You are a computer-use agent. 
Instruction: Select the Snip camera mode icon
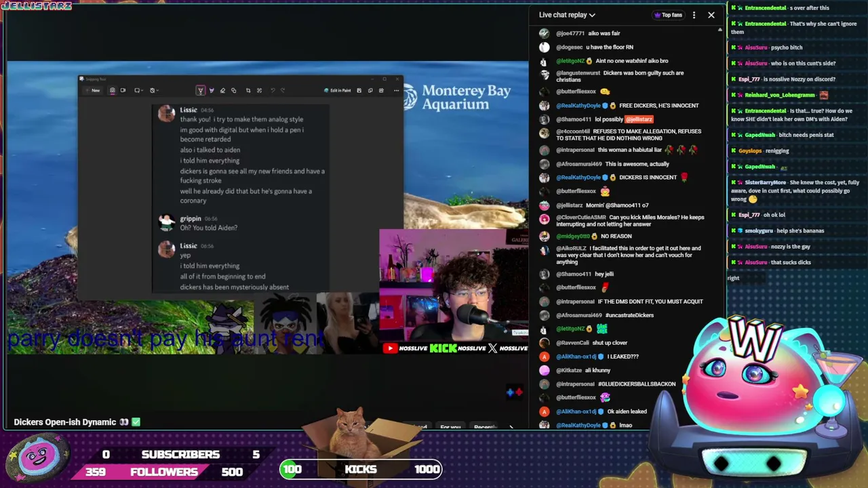pyautogui.click(x=113, y=90)
